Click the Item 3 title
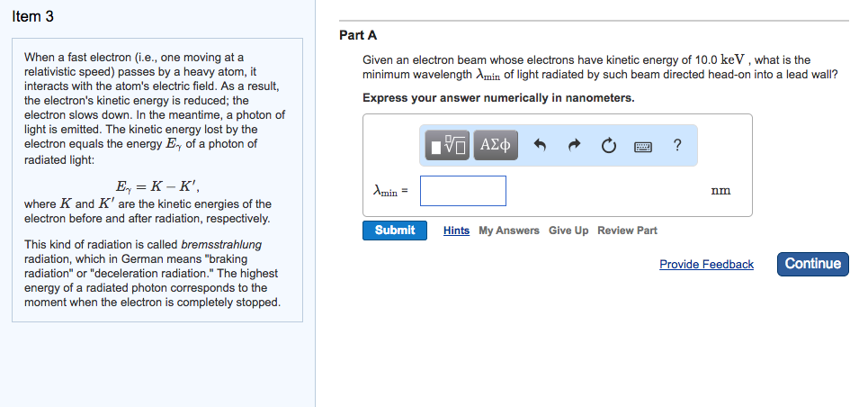This screenshot has height=407, width=868. tap(33, 17)
